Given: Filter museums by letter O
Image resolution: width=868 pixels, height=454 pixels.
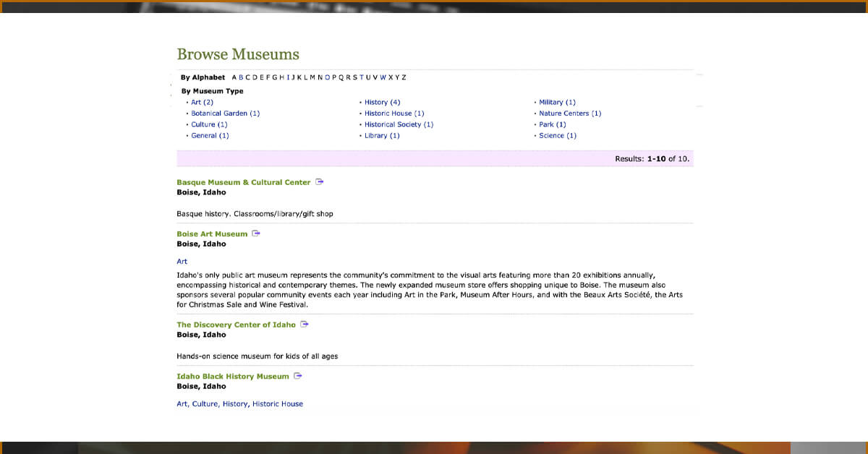Looking at the screenshot, I should click(x=328, y=77).
